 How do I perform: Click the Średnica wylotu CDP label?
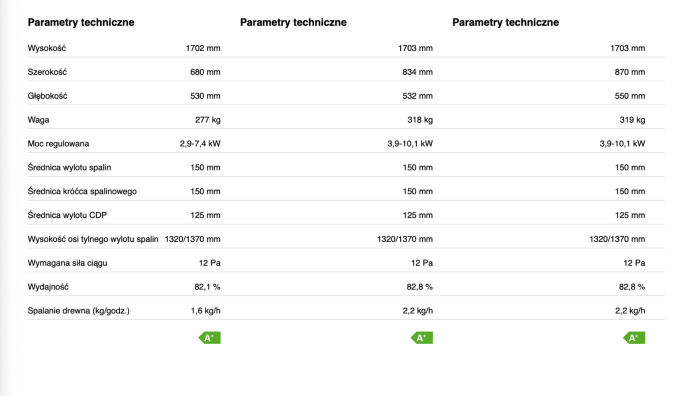point(67,215)
